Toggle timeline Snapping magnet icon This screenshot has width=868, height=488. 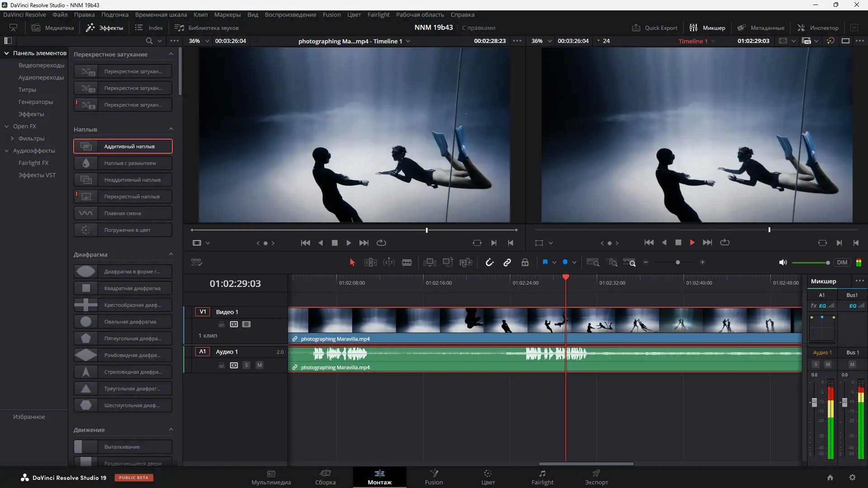pyautogui.click(x=490, y=263)
